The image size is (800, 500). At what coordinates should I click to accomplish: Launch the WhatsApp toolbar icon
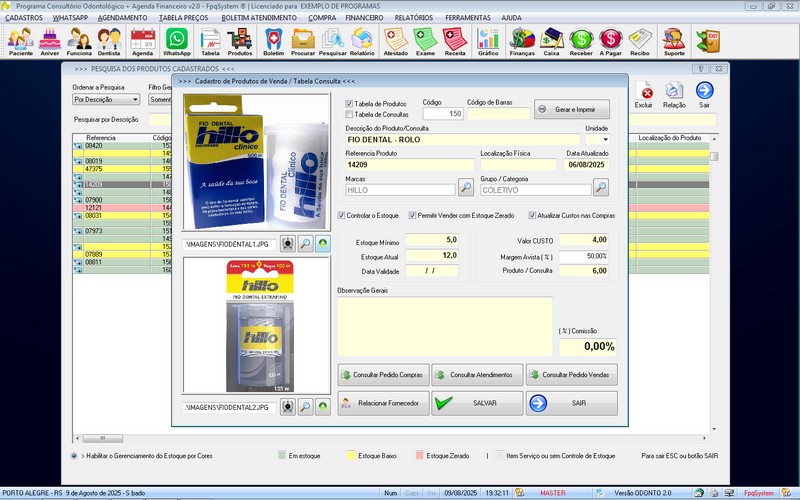click(177, 41)
